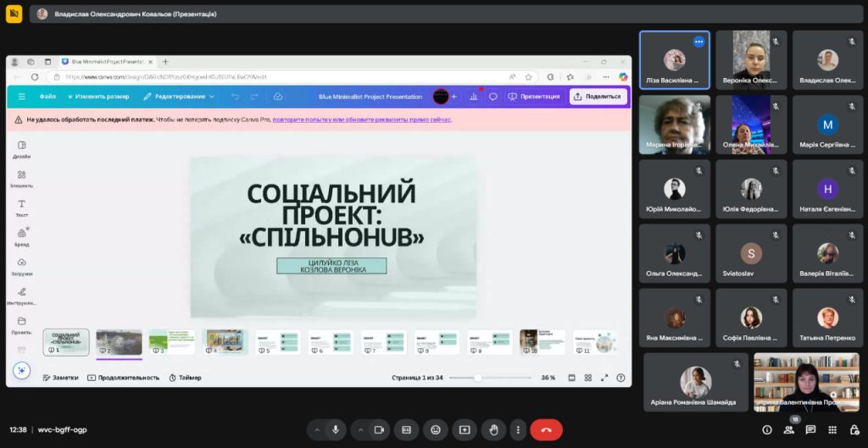Click the retry payment link in banner

(x=361, y=119)
